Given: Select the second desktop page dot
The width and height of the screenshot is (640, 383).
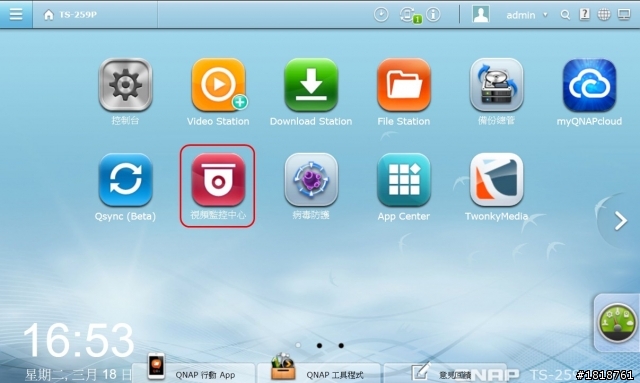Looking at the screenshot, I should pyautogui.click(x=319, y=345).
